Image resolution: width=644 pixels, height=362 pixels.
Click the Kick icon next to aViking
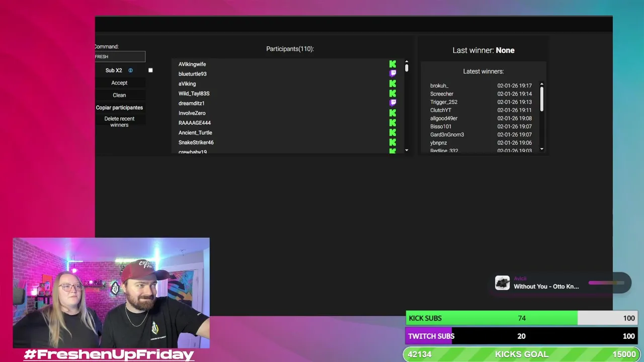(392, 83)
